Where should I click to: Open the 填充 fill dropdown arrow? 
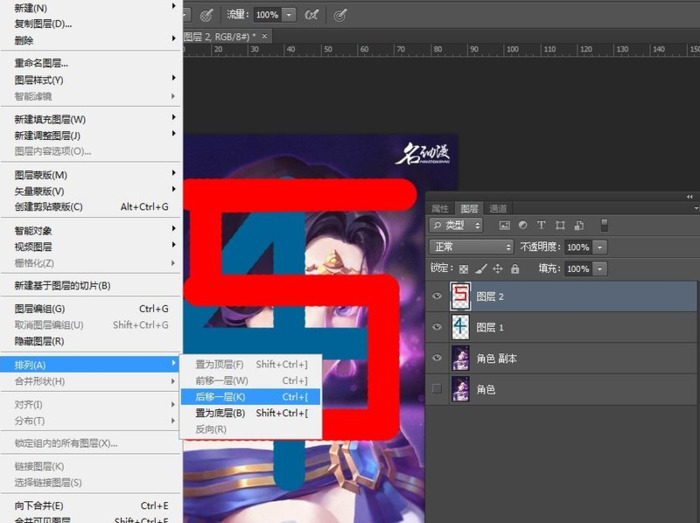tap(599, 269)
